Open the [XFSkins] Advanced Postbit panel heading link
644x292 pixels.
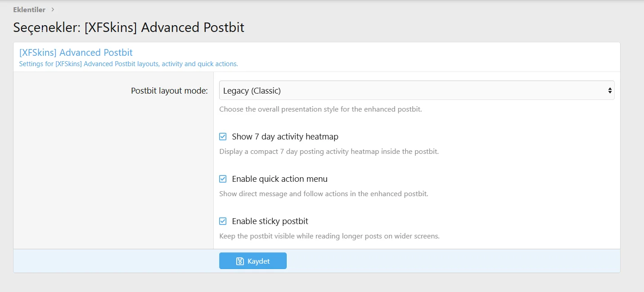pos(76,53)
